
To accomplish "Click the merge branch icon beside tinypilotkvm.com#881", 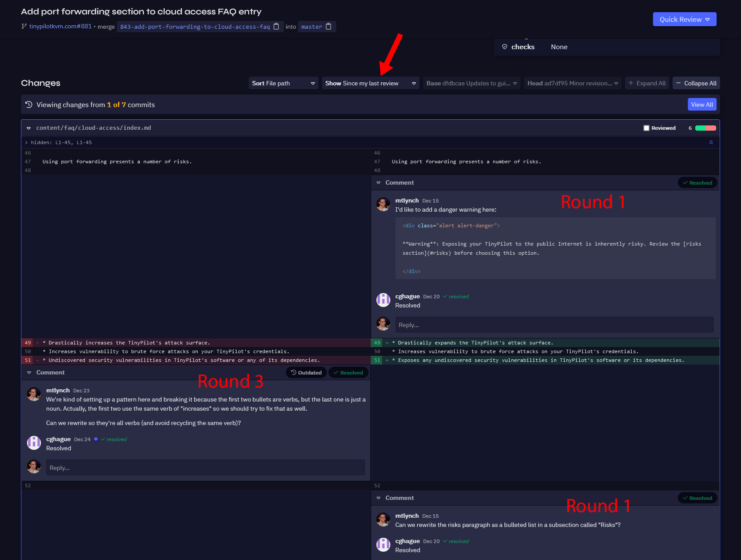I will click(x=23, y=26).
